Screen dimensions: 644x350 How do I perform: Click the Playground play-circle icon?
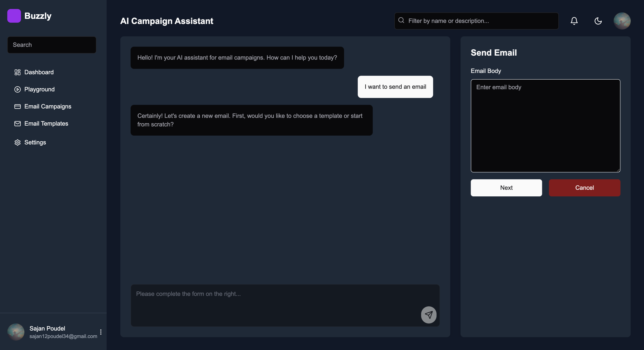click(x=17, y=89)
